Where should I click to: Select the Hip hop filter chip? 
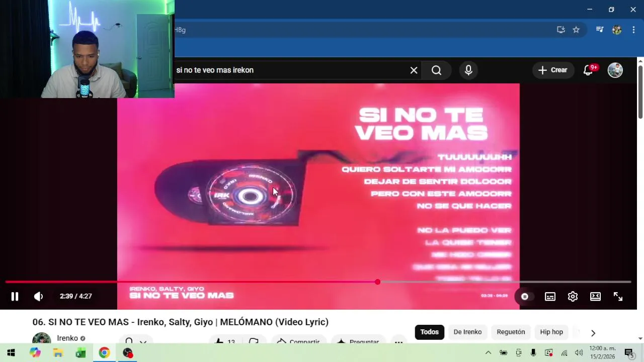point(551,332)
